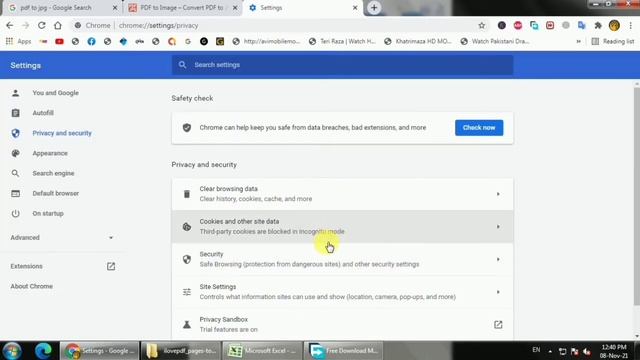Open the OLX bookmark icon
Image resolution: width=640 pixels, height=360 pixels.
(140, 41)
